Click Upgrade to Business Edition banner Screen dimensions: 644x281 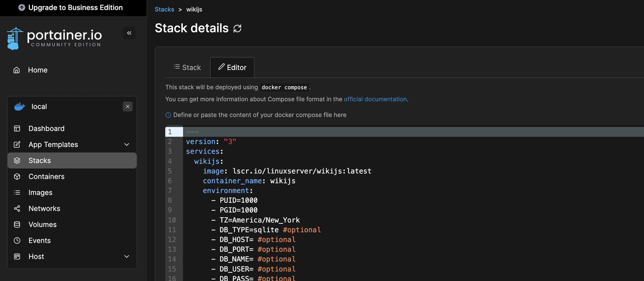(73, 8)
